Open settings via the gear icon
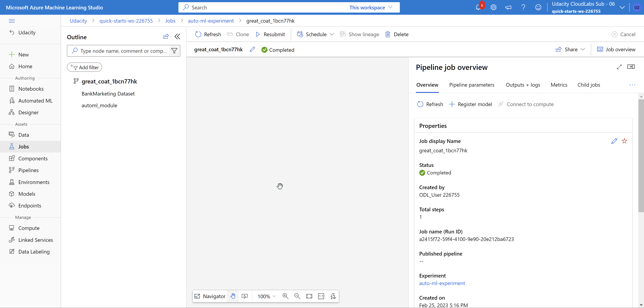The image size is (644, 308). tap(493, 7)
